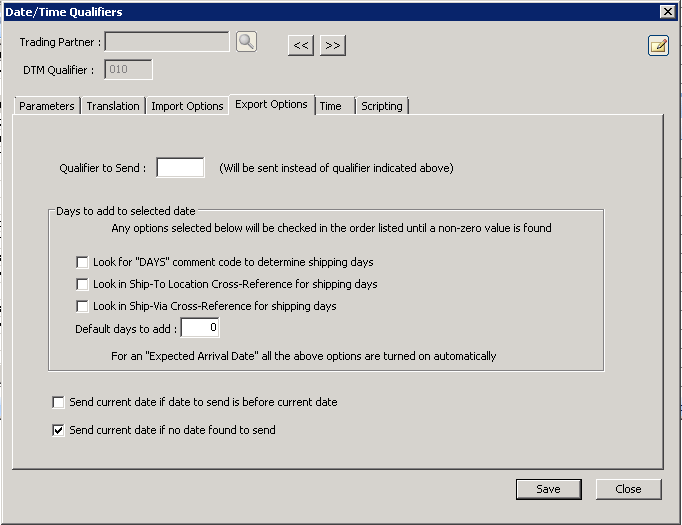This screenshot has width=682, height=525.
Task: Go to next record with >> button
Action: point(333,46)
